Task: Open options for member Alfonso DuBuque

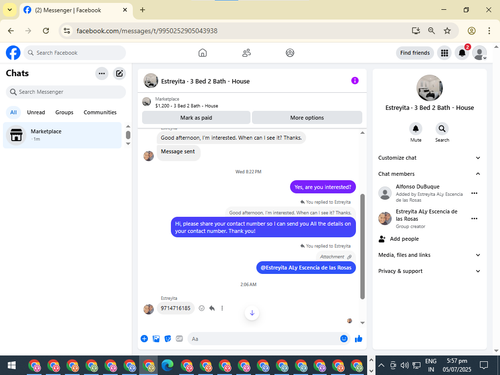Action: (474, 193)
